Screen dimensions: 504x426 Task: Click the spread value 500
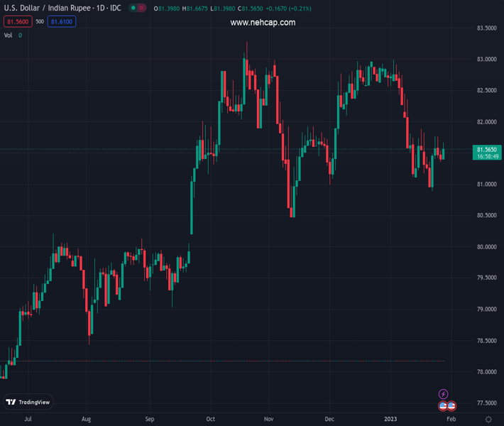tap(40, 22)
